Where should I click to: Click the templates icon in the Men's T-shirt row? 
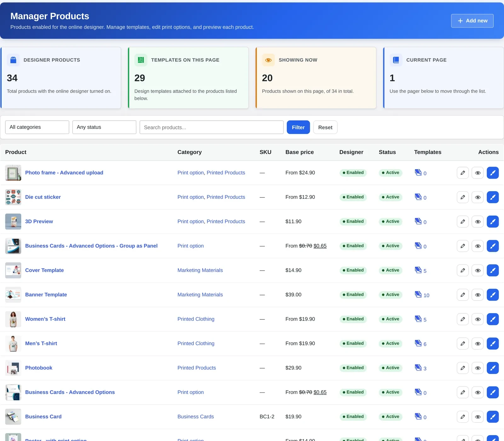(418, 343)
